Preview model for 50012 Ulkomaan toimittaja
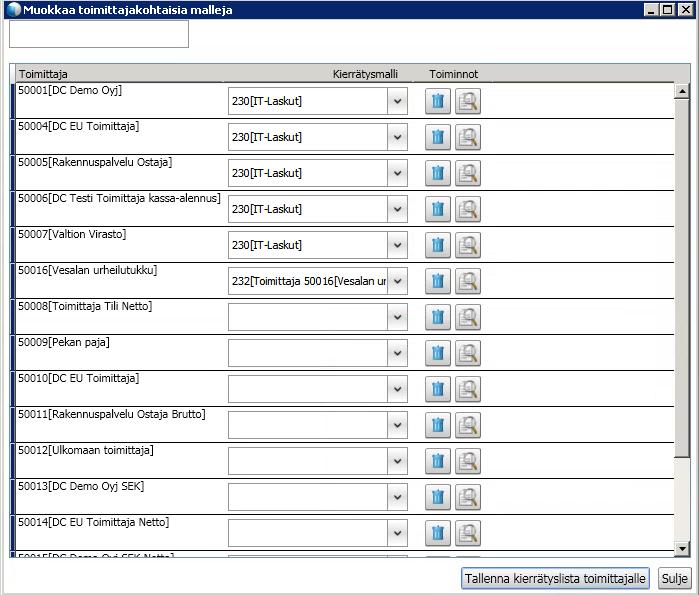Viewport: 699px width, 595px height. pyautogui.click(x=468, y=461)
